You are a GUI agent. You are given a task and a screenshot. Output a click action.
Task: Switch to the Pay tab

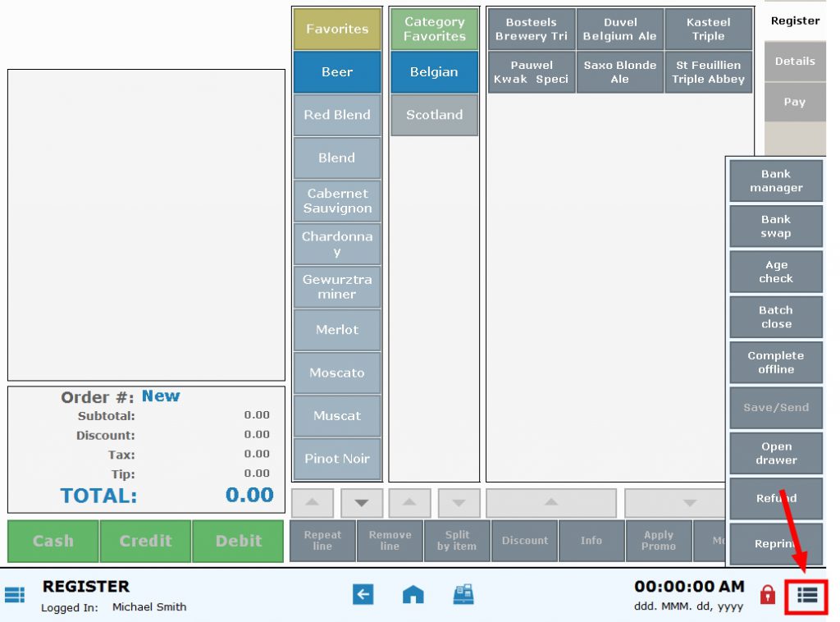coord(795,102)
